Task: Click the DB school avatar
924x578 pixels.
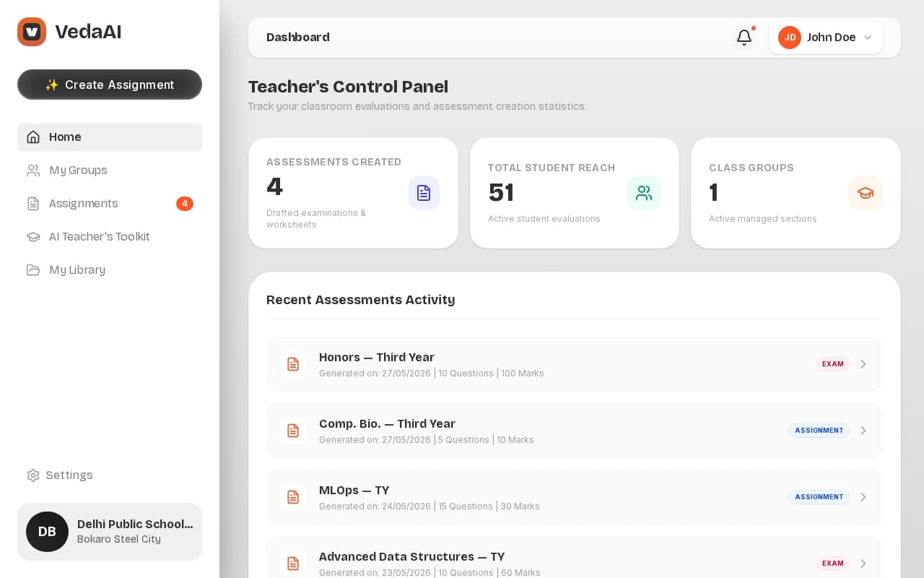Action: point(47,532)
